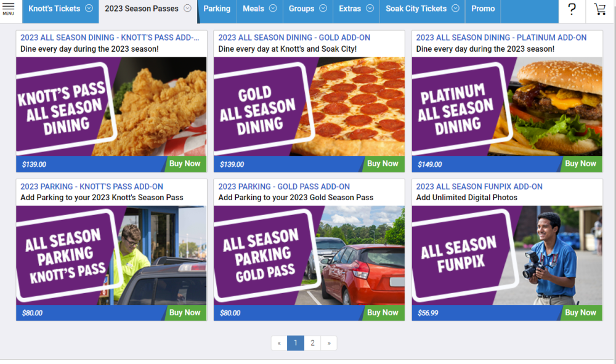The image size is (616, 364).
Task: Open the Meals dropdown chevron
Action: click(273, 8)
